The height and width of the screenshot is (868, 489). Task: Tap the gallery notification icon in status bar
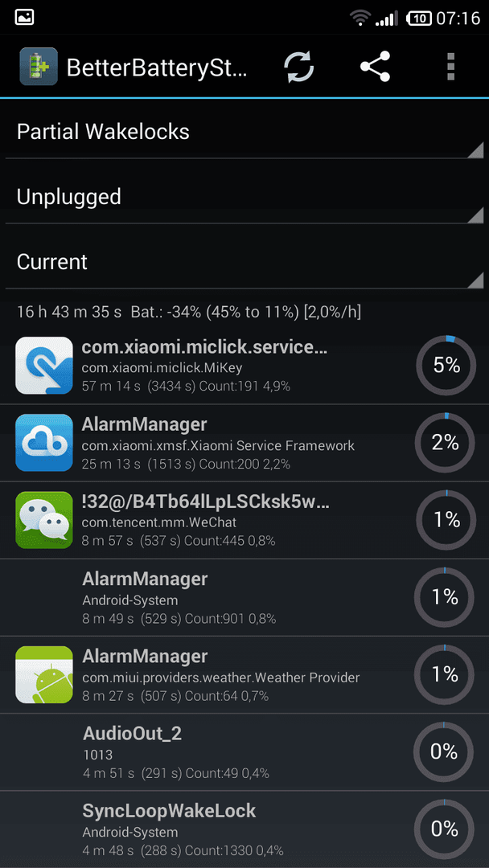(25, 17)
